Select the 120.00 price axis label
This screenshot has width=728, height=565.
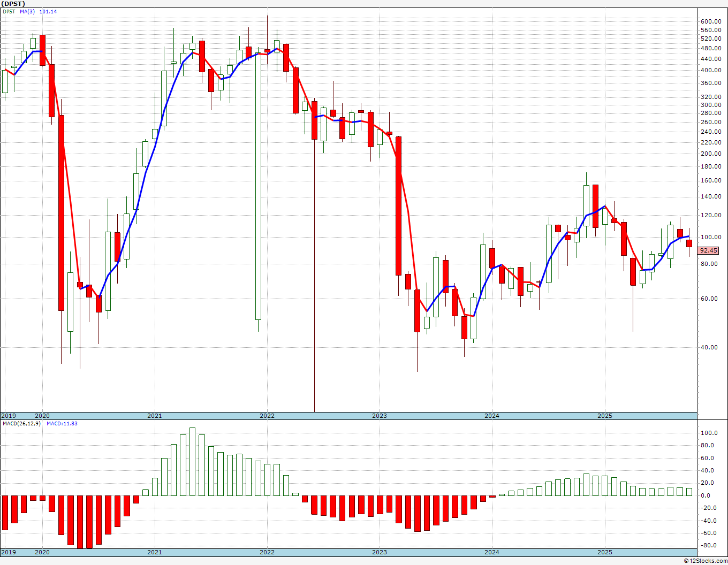tap(711, 215)
